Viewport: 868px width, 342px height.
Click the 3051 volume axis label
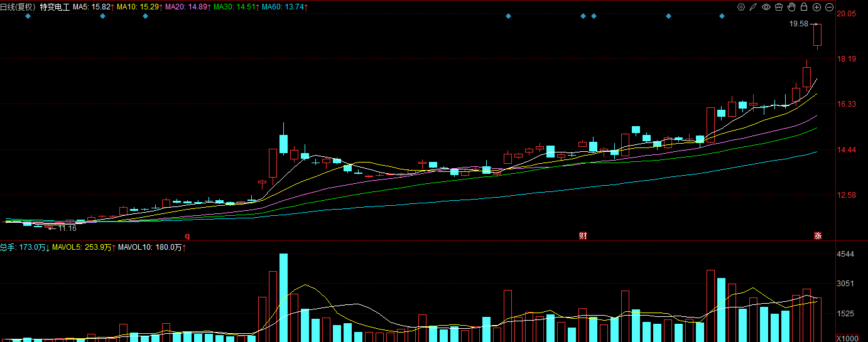point(845,284)
